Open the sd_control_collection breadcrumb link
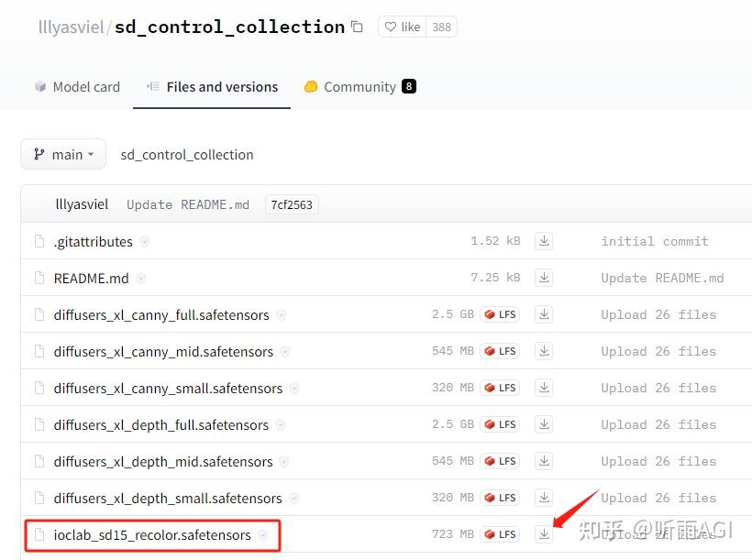 (187, 155)
